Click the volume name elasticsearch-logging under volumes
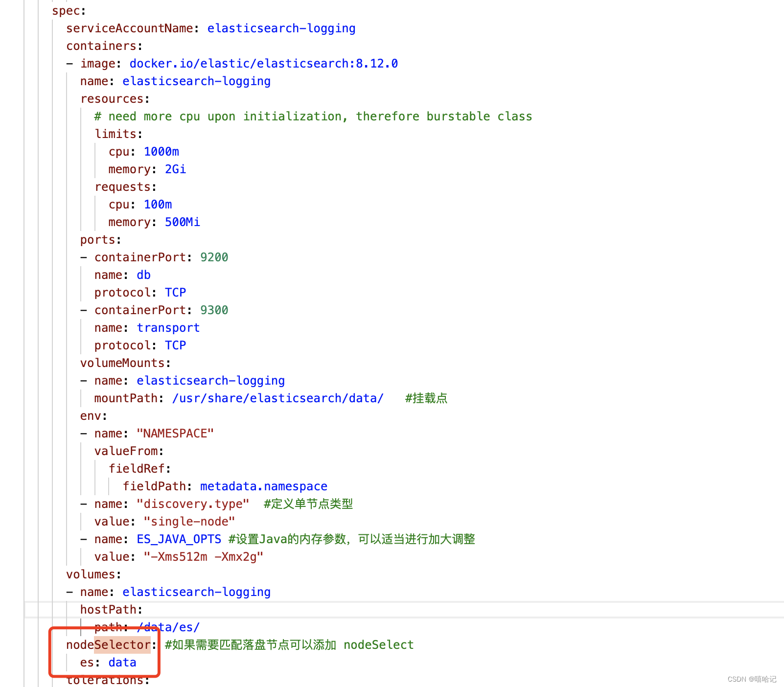 point(197,592)
